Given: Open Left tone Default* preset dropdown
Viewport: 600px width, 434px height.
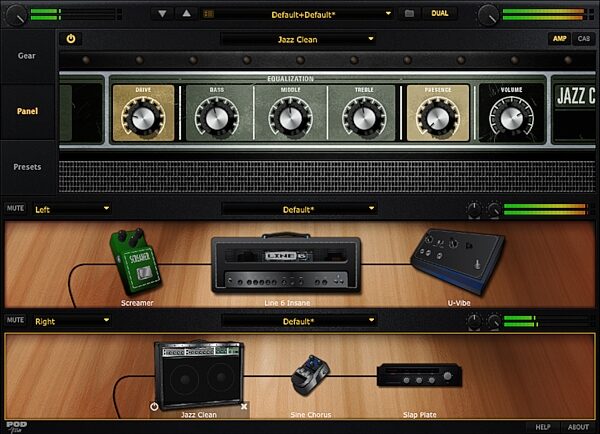Looking at the screenshot, I should tap(299, 209).
